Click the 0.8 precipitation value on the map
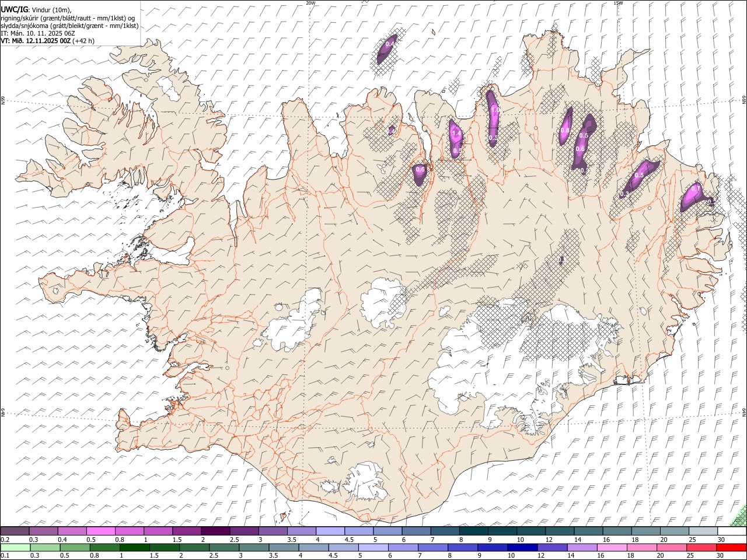The height and width of the screenshot is (560, 747). tap(564, 131)
